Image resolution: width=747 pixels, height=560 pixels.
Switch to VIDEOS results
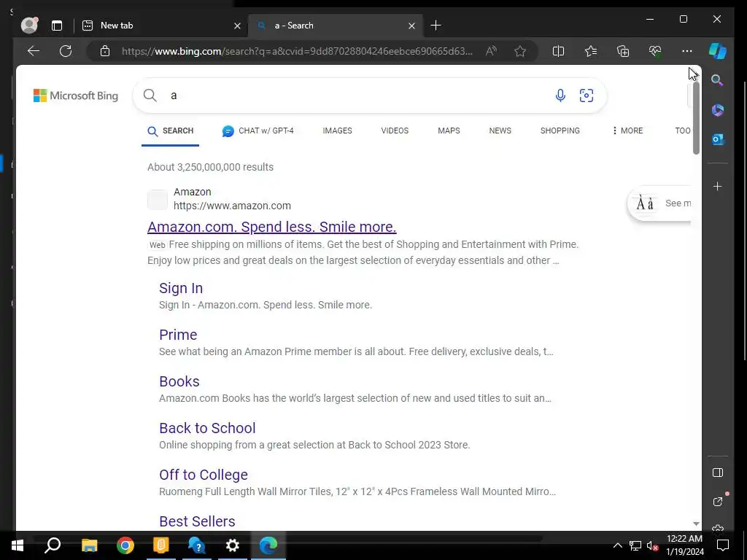tap(395, 131)
